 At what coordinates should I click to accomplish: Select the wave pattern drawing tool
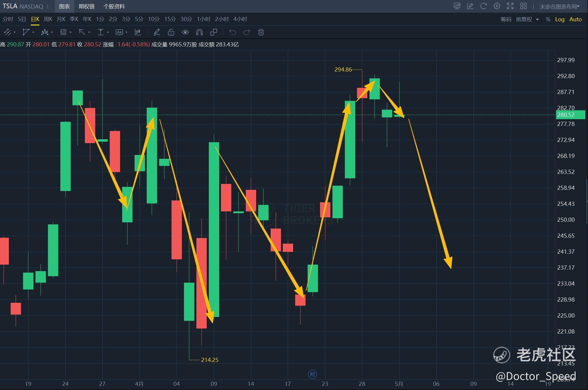point(45,32)
